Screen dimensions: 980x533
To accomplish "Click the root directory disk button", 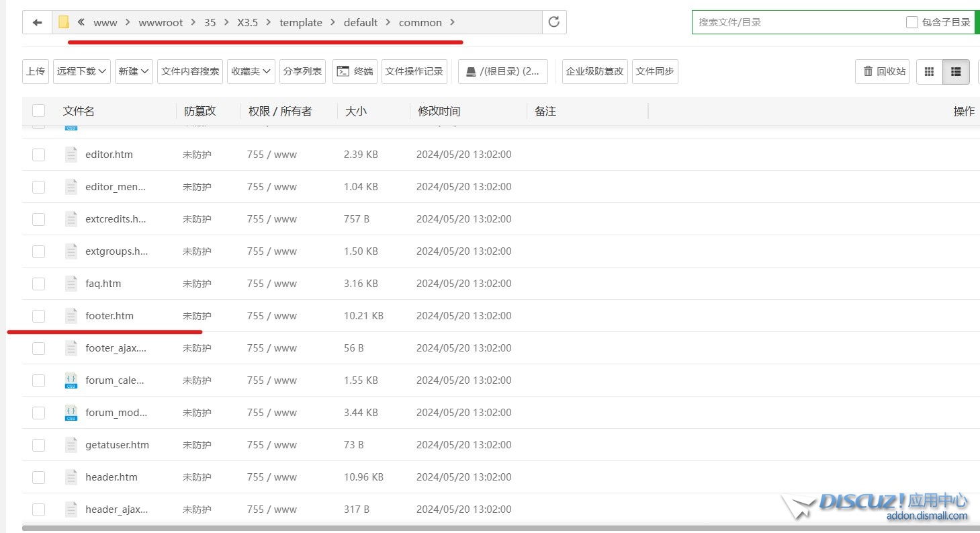I will tap(503, 71).
